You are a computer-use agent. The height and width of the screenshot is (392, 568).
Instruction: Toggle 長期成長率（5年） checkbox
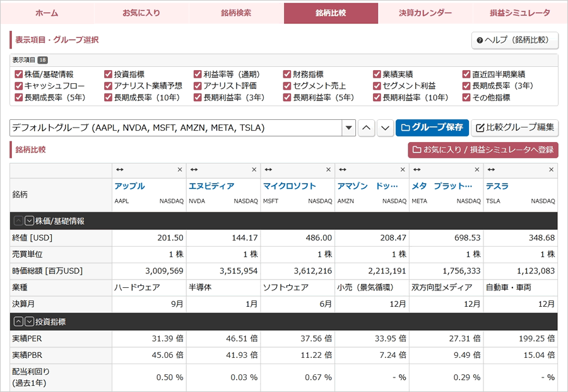19,97
